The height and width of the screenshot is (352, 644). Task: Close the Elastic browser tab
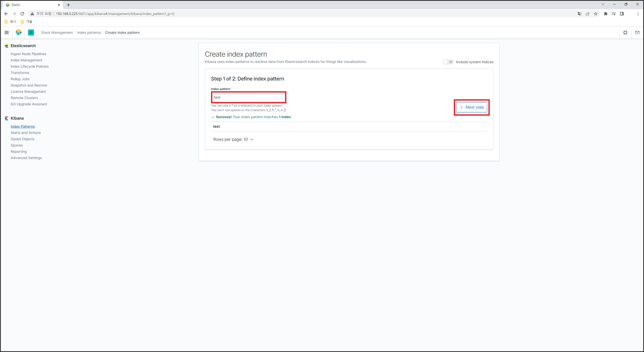pos(59,5)
